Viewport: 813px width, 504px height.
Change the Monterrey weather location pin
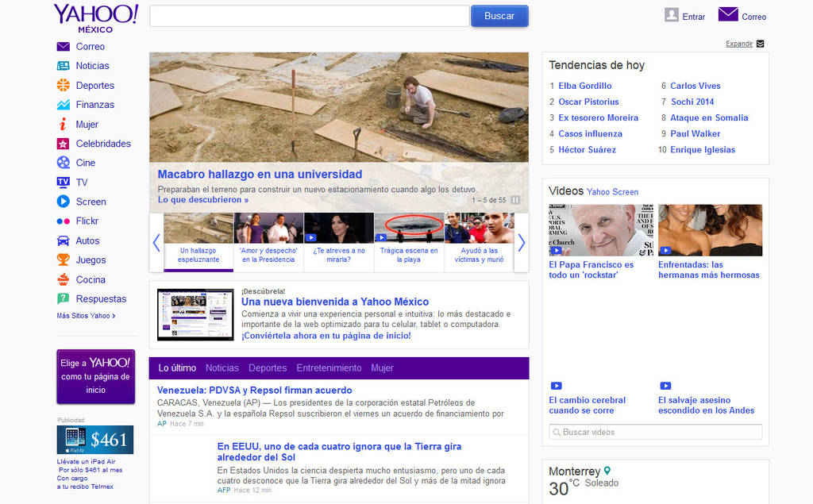coord(607,471)
